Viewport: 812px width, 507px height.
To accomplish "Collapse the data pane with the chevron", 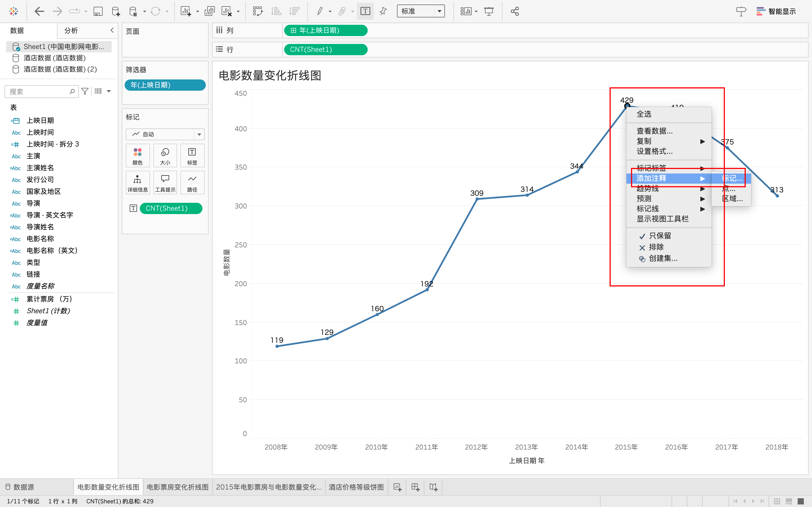I will [112, 30].
